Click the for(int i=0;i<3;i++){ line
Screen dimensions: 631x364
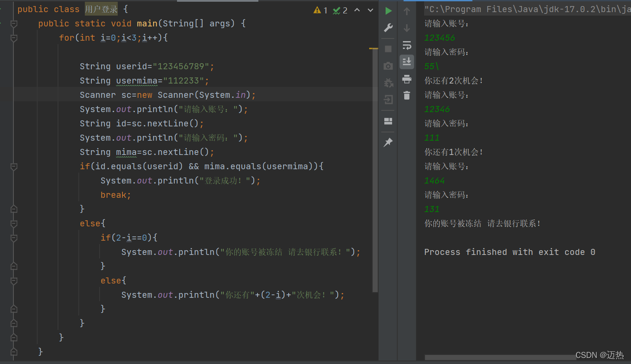pyautogui.click(x=113, y=38)
